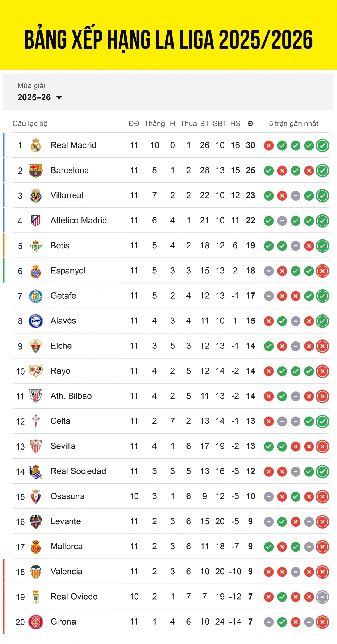Click the Atlético Madrid crest icon
The image size is (337, 644).
point(36,220)
